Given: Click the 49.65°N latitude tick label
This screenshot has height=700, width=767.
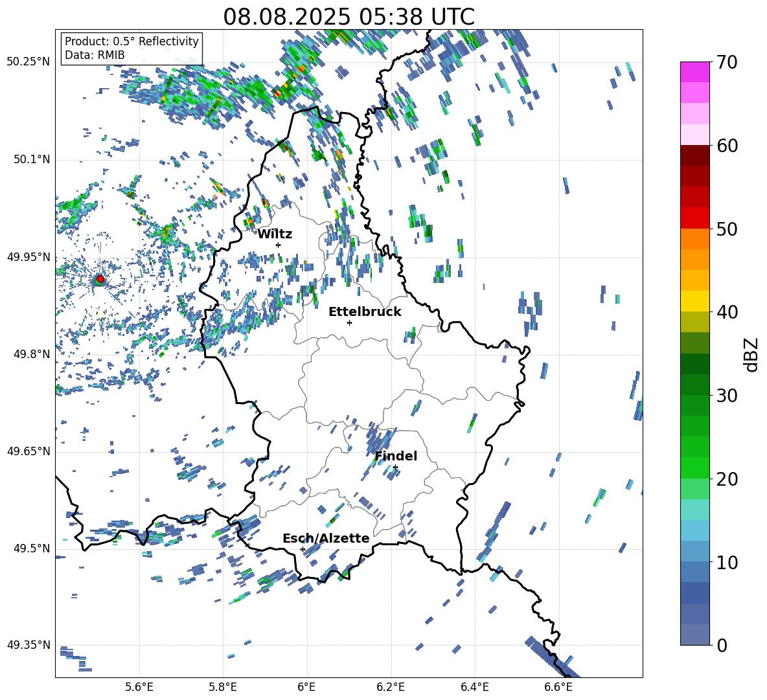Looking at the screenshot, I should 29,451.
